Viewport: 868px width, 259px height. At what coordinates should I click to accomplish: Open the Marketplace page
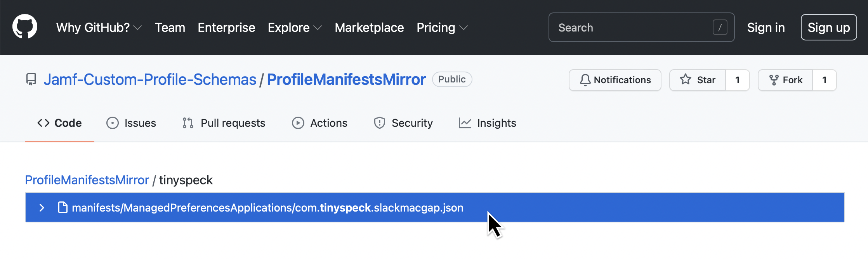coord(369,28)
